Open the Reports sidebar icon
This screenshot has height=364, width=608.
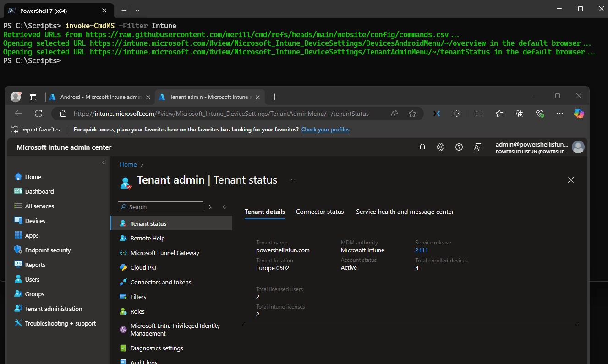pyautogui.click(x=18, y=265)
